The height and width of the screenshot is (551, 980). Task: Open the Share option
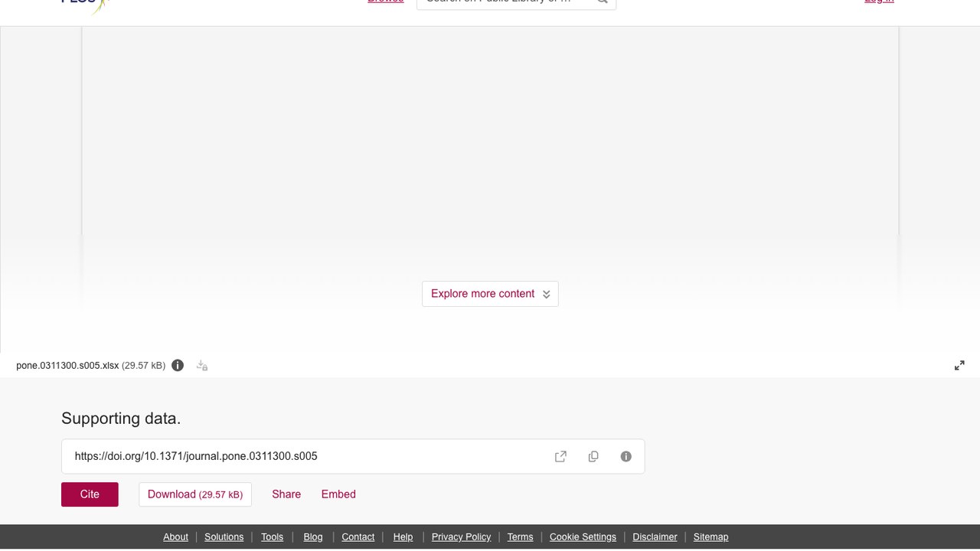pyautogui.click(x=286, y=494)
